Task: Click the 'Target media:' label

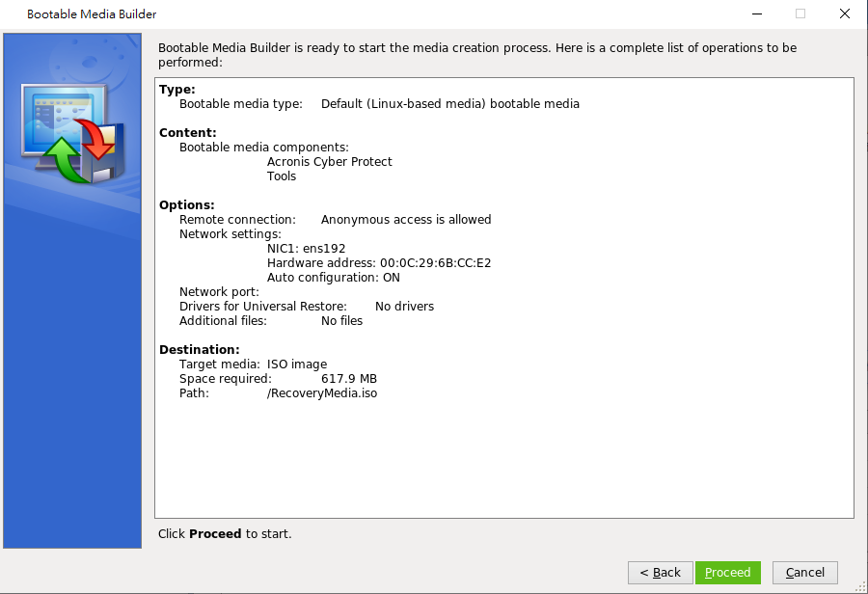Action: point(219,364)
